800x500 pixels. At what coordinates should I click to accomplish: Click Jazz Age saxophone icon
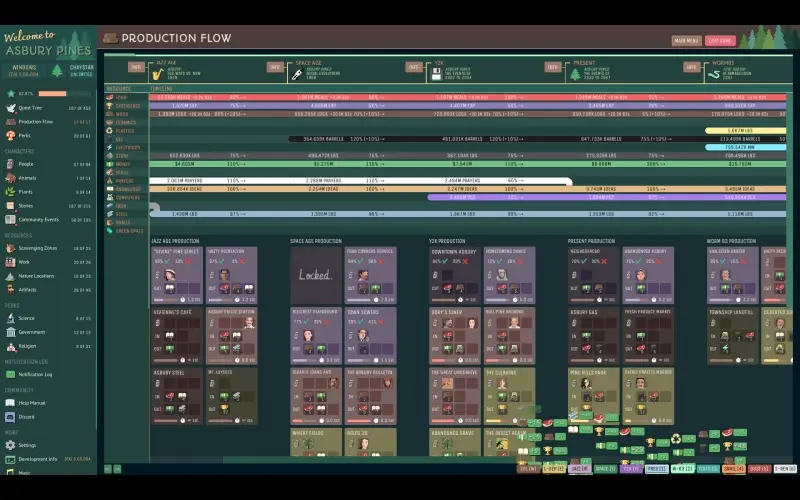158,73
